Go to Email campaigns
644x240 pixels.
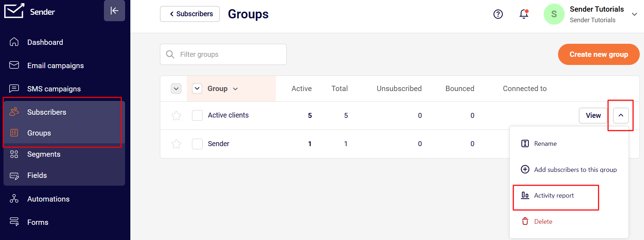[55, 66]
